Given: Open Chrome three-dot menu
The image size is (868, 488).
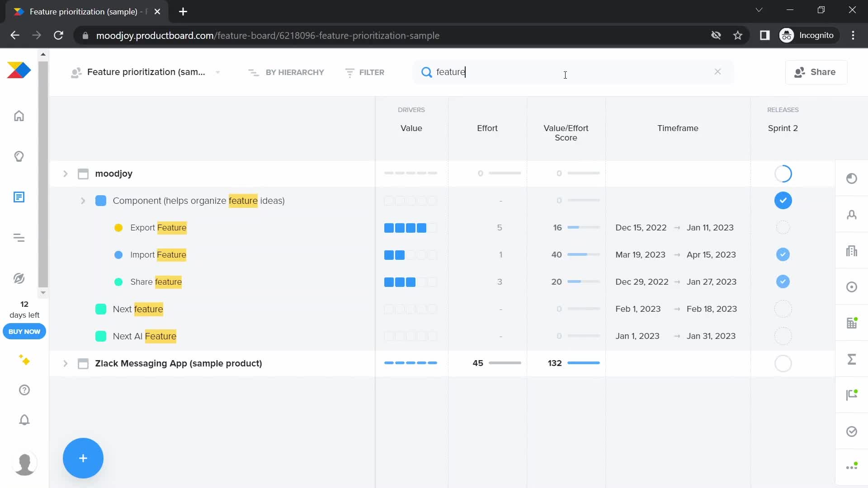Looking at the screenshot, I should point(853,35).
